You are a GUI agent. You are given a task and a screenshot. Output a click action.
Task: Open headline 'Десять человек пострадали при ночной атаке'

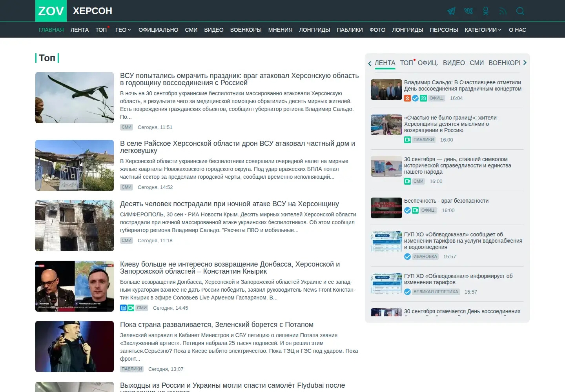[x=230, y=204]
